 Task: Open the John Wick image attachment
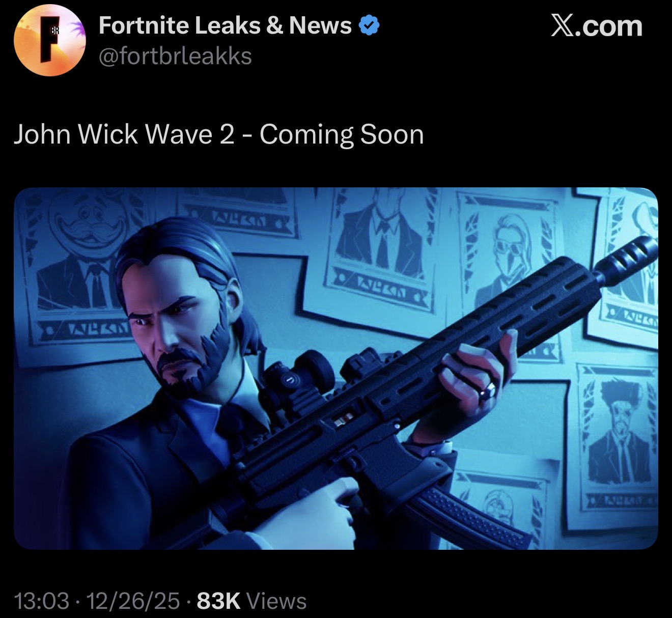click(x=336, y=369)
